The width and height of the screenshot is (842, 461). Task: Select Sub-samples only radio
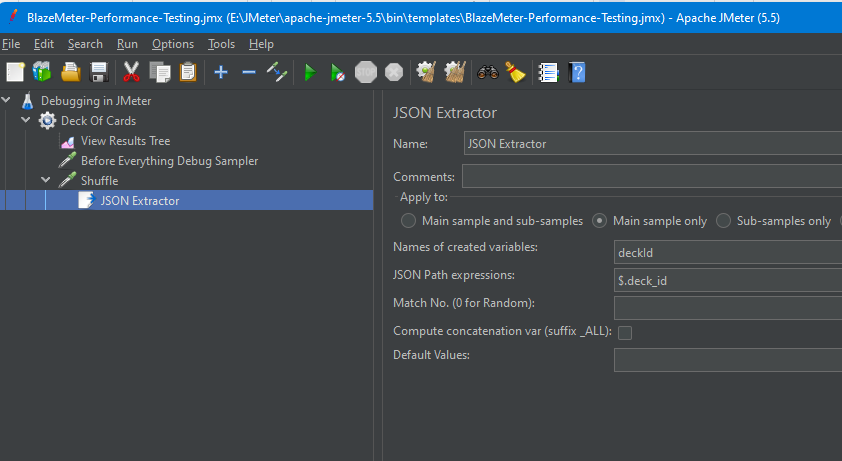(x=723, y=221)
